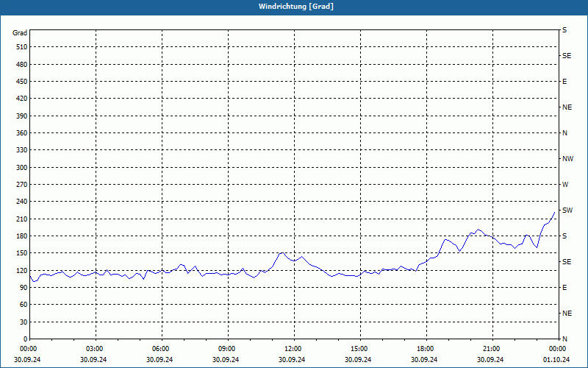The image size is (588, 368).
Task: Select the E compass label on the 450 gridline
Action: coord(564,82)
